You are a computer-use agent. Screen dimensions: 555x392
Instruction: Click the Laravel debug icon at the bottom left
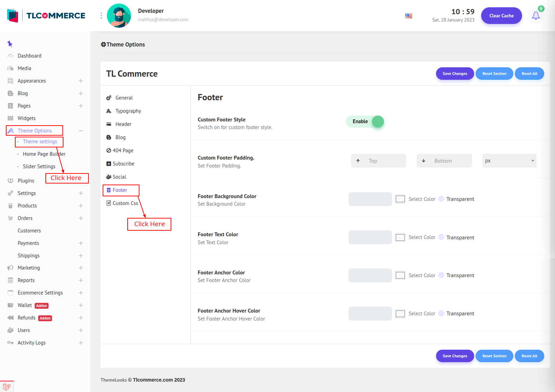(7, 386)
